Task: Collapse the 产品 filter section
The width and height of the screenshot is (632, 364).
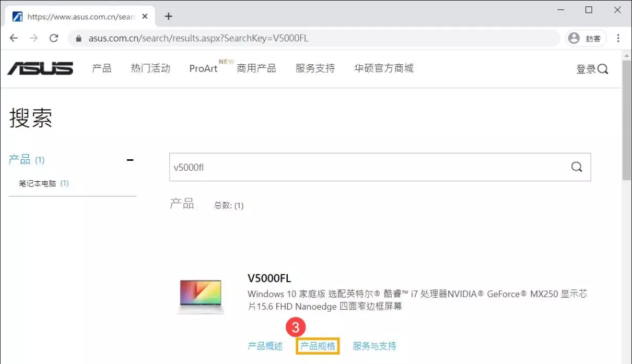Action: [130, 160]
